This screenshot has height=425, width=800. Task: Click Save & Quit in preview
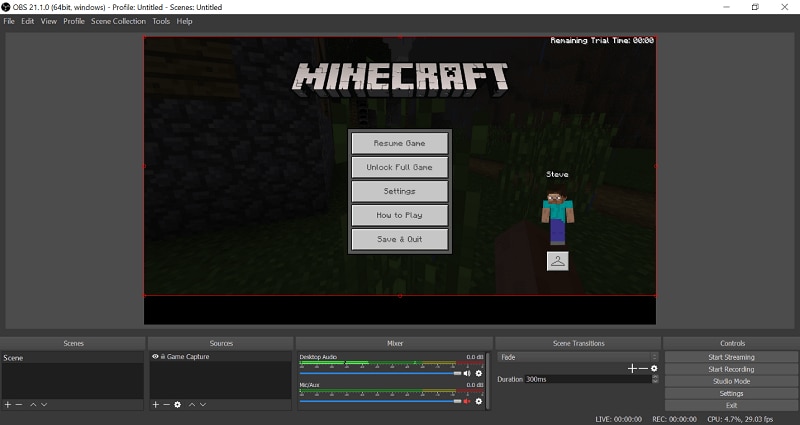pyautogui.click(x=399, y=239)
